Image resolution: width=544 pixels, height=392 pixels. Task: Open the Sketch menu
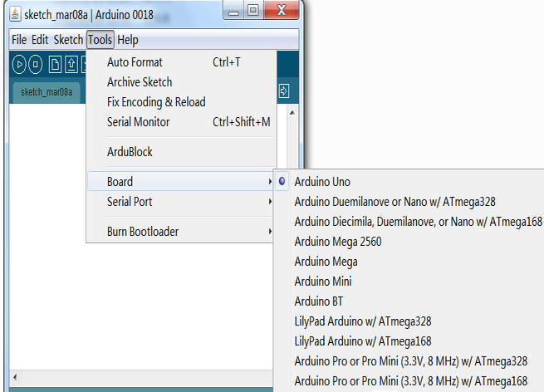pos(68,40)
